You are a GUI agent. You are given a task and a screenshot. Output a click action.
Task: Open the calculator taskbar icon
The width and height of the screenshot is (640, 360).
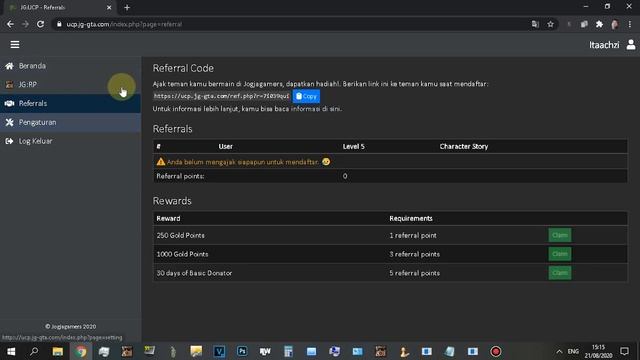288,351
